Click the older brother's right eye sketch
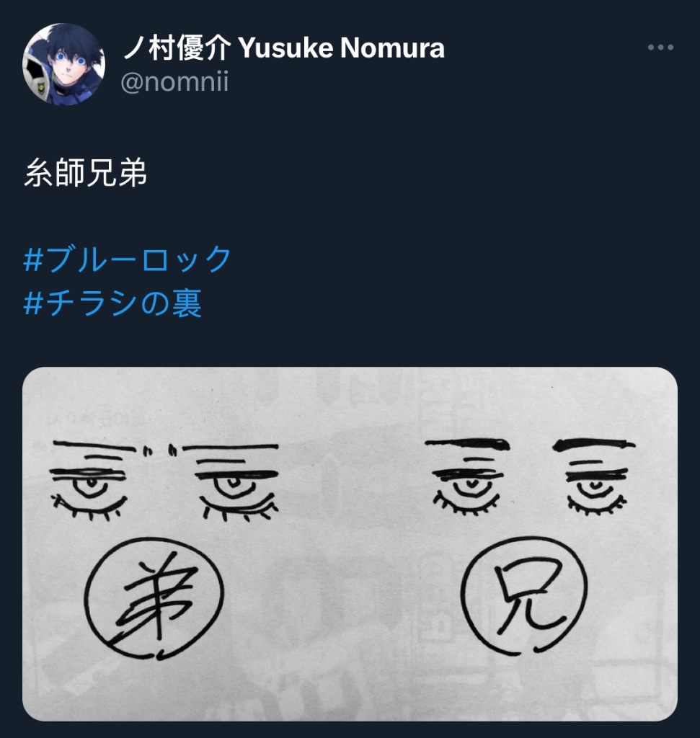Screen dimensions: 700x738 point(597,490)
